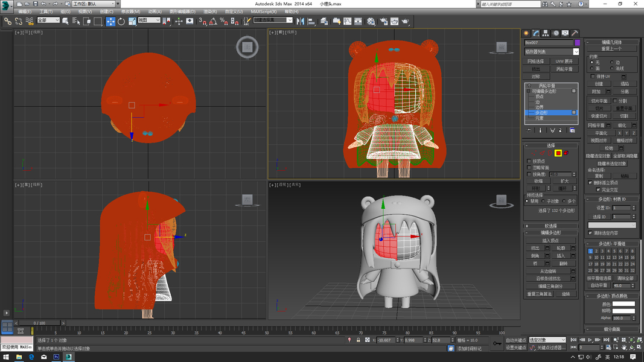Switch to the Motion panel tab

pyautogui.click(x=556, y=33)
